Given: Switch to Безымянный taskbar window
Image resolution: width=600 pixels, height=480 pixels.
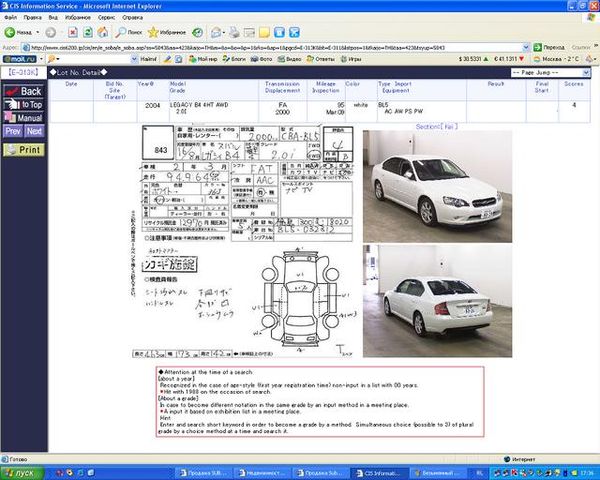Looking at the screenshot, I should coord(436,473).
